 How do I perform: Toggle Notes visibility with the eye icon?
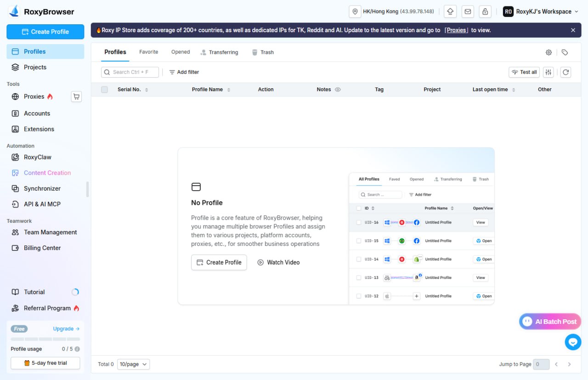[x=338, y=90]
